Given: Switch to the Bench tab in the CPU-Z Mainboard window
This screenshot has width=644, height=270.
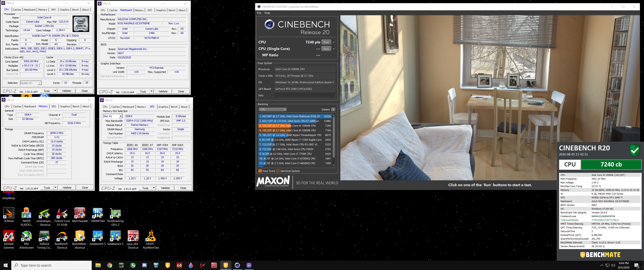Looking at the screenshot, I should coord(172,10).
